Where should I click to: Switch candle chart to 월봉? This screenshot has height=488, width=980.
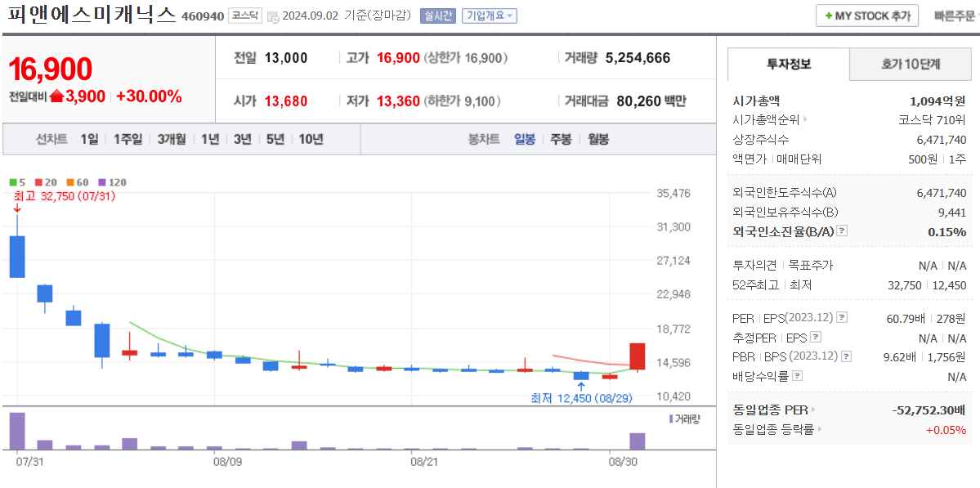(597, 139)
